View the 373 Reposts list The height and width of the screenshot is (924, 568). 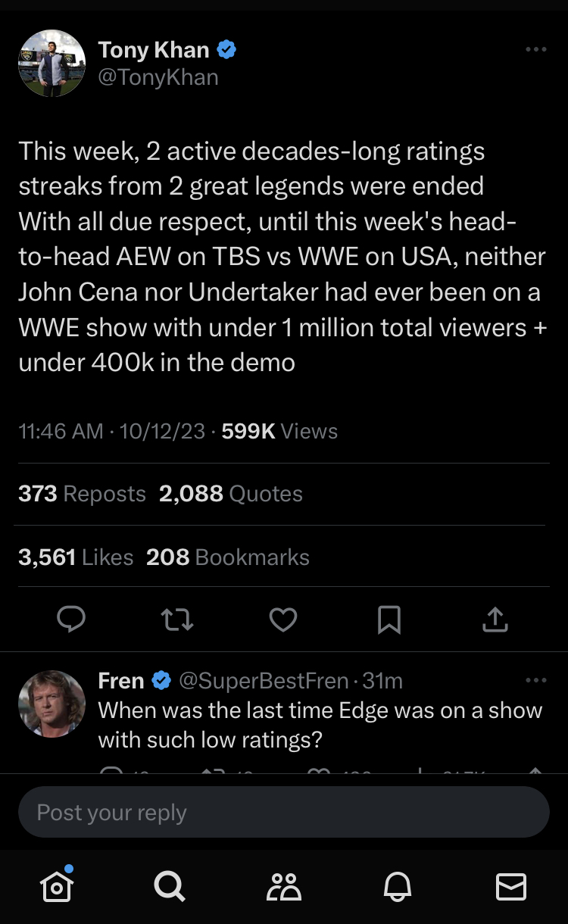click(x=82, y=494)
